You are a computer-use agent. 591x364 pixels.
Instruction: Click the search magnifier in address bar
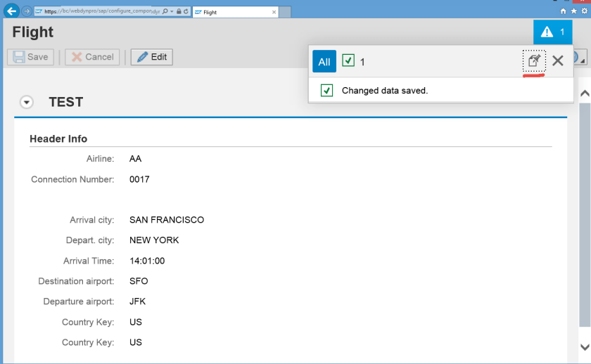165,12
